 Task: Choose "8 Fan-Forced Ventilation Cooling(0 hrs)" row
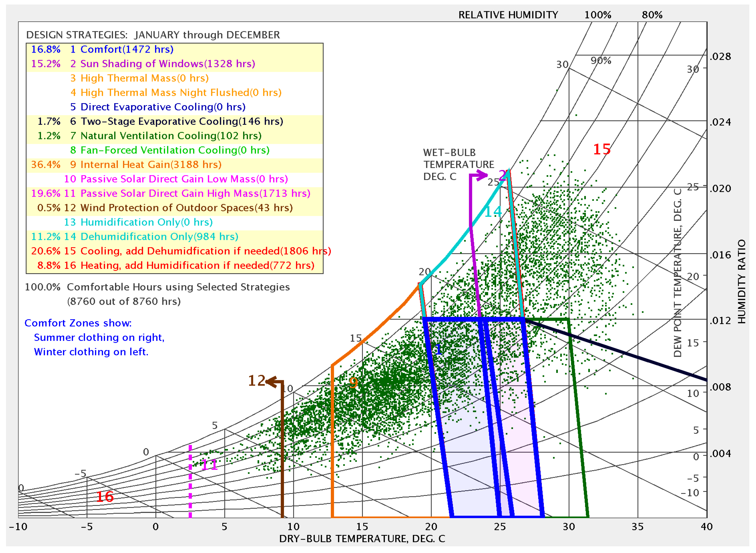click(x=174, y=150)
